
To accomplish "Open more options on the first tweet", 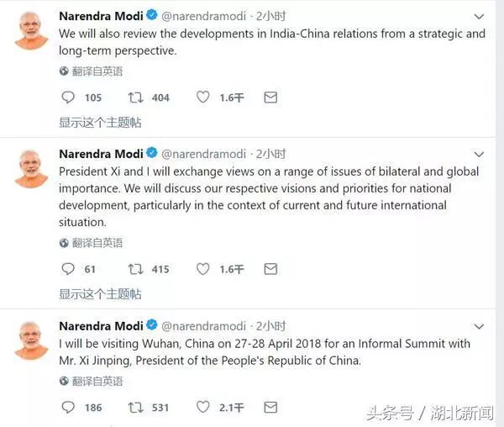I will click(x=479, y=17).
